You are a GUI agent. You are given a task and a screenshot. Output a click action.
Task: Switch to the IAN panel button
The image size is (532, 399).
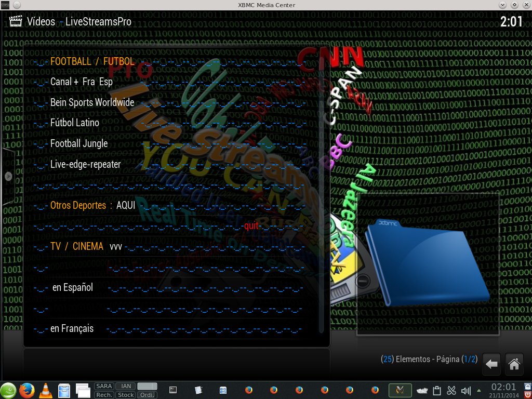click(126, 386)
